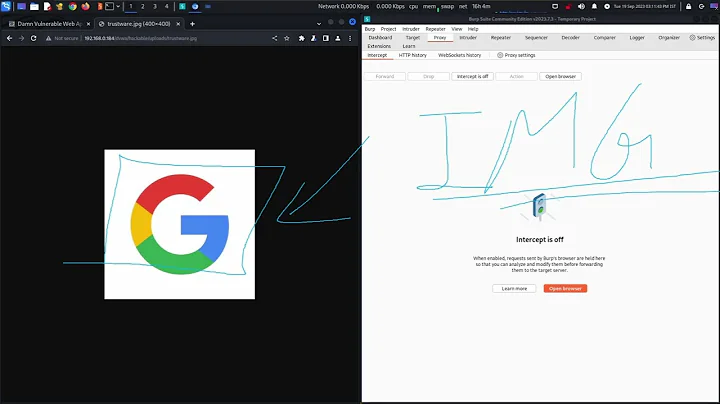The image size is (720, 404).
Task: Open the Kali applications menu icon
Action: coord(6,6)
